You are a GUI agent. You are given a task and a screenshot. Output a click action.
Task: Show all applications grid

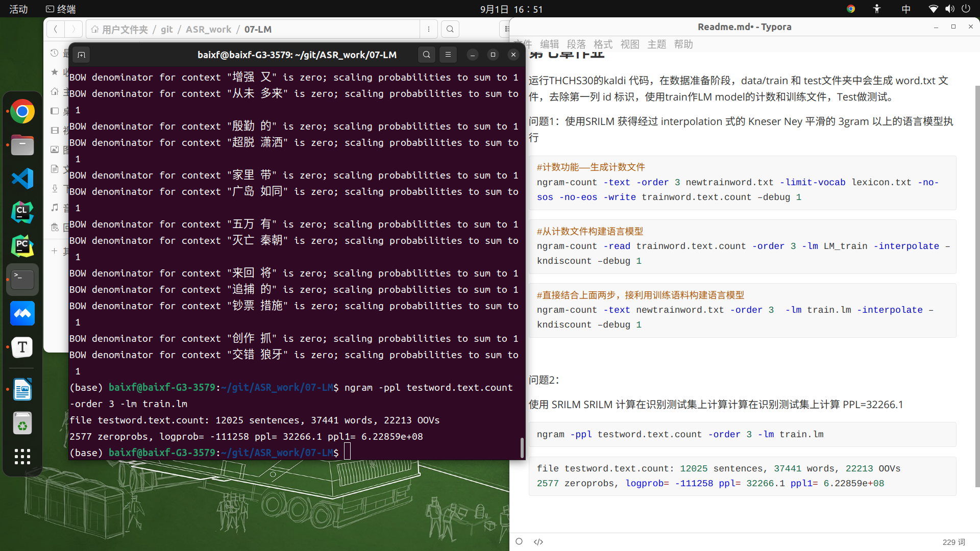22,457
